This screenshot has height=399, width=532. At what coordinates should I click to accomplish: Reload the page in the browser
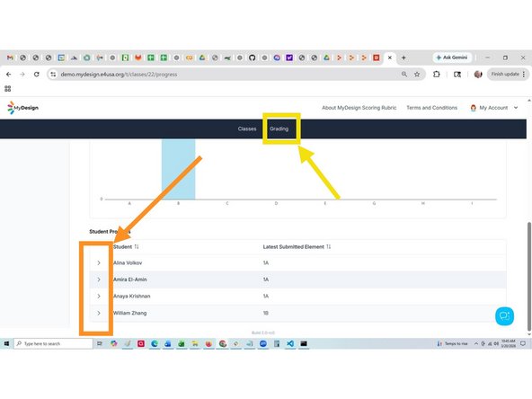coord(36,74)
